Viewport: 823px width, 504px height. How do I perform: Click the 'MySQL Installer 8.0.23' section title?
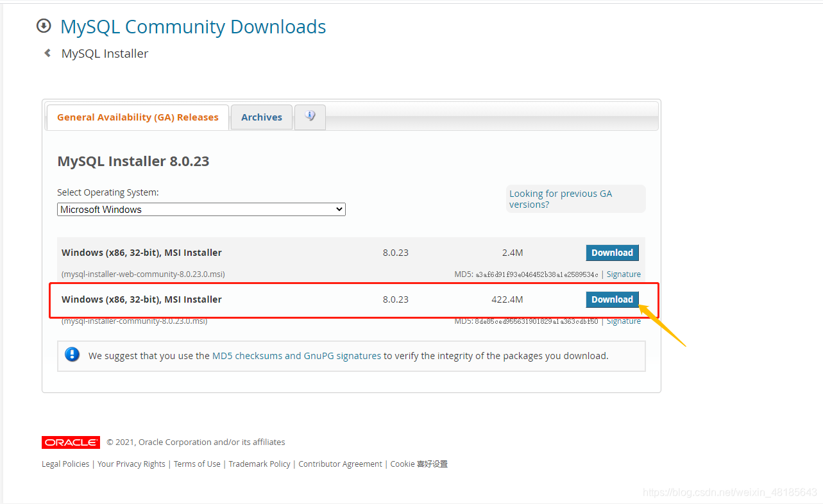coord(133,162)
